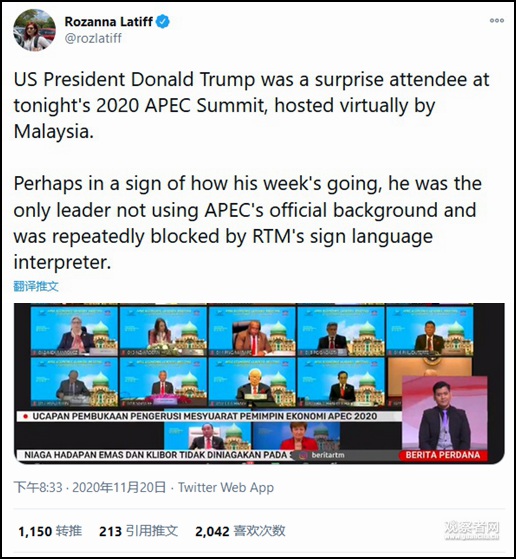View the 2,042 likes list
This screenshot has width=516, height=559.
coord(240,531)
